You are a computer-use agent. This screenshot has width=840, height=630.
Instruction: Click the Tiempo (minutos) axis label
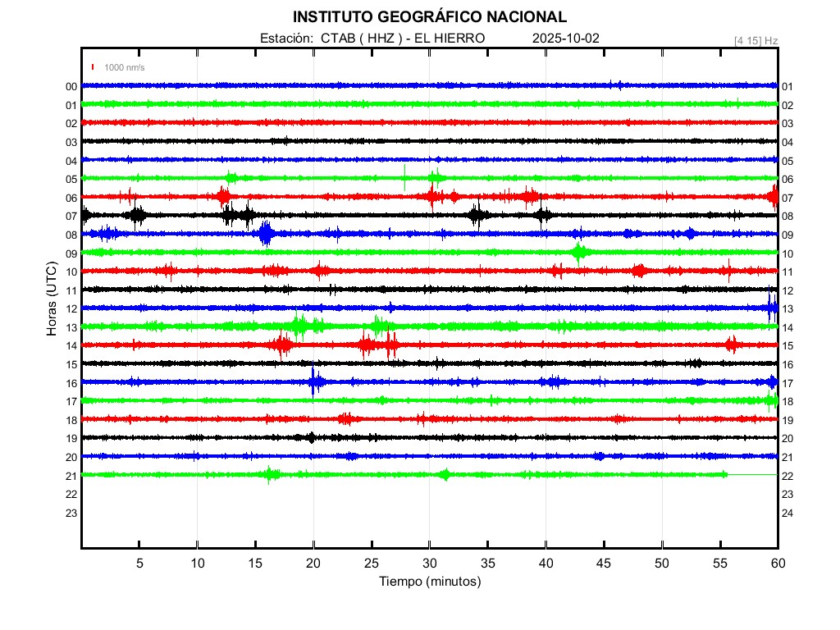[x=429, y=582]
